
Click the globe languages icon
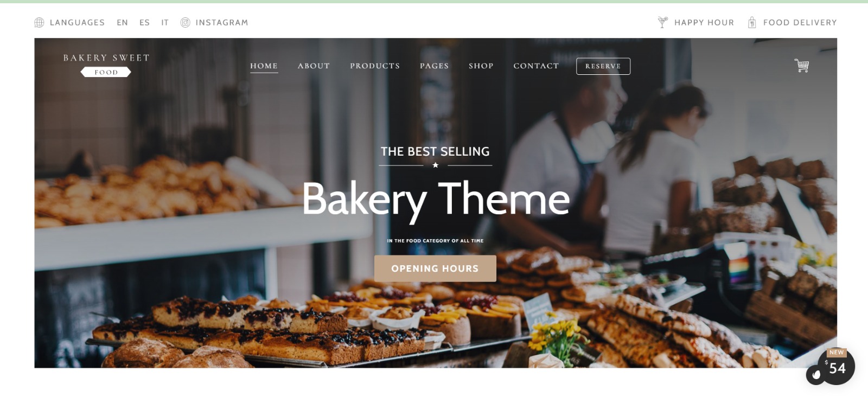click(x=39, y=22)
